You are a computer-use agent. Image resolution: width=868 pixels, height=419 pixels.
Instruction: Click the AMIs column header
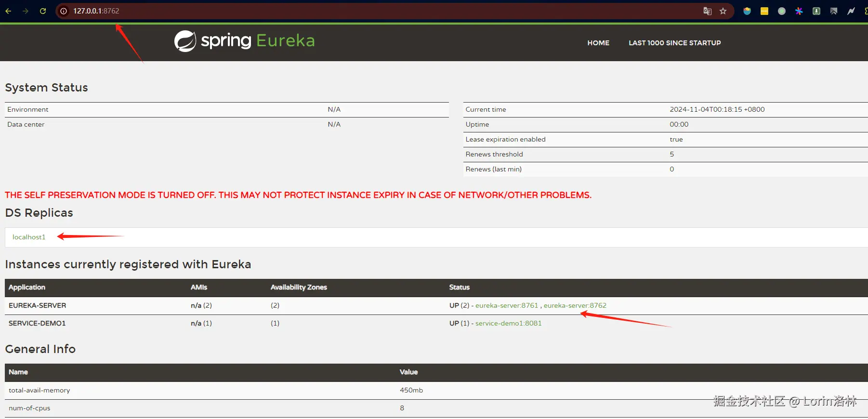tap(199, 287)
